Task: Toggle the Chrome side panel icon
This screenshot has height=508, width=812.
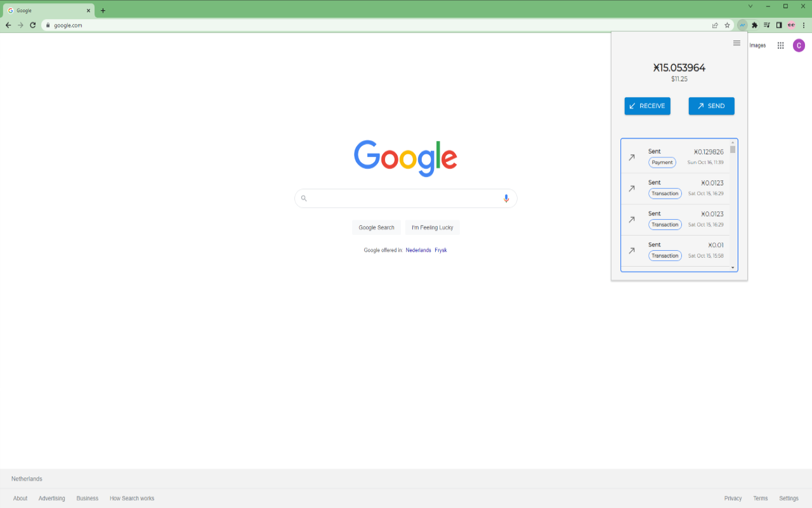Action: point(778,25)
